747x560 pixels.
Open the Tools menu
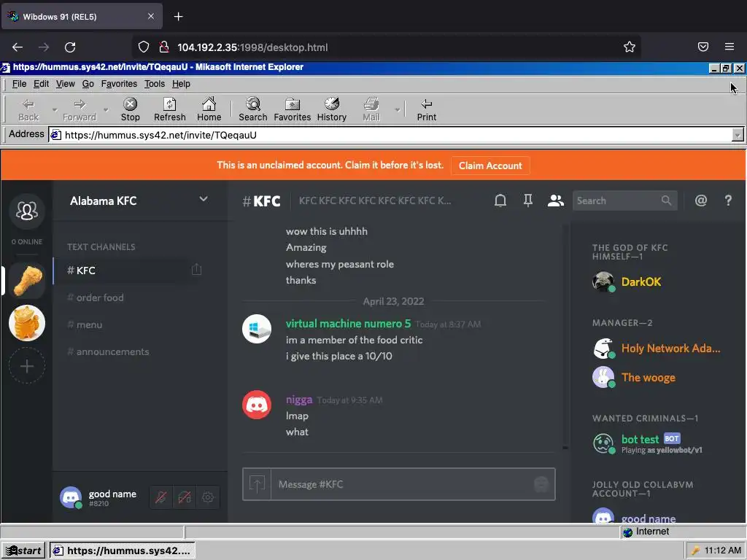tap(155, 84)
